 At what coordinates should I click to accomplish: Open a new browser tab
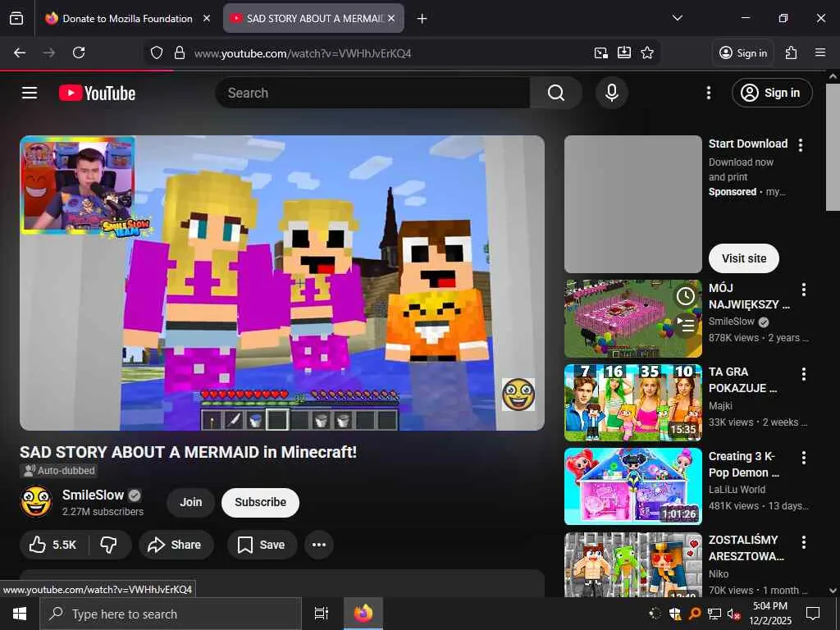[422, 19]
